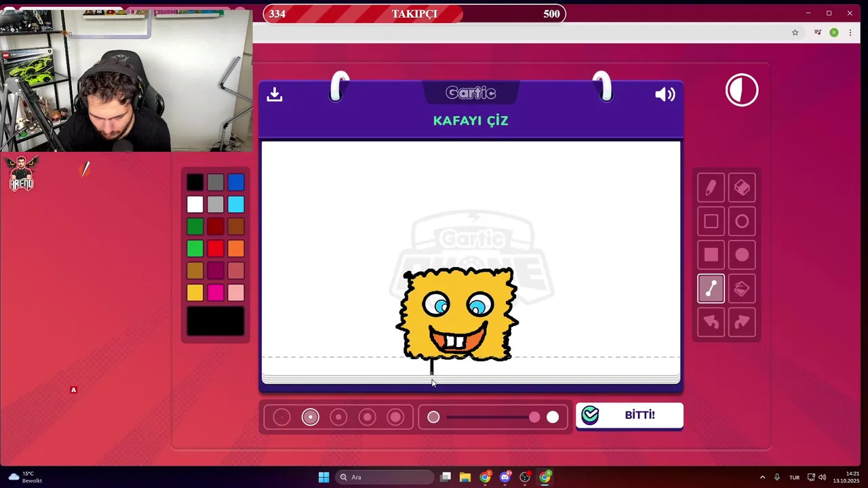Viewport: 868px width, 488px height.
Task: Pick the medium third brush size
Action: point(338,418)
